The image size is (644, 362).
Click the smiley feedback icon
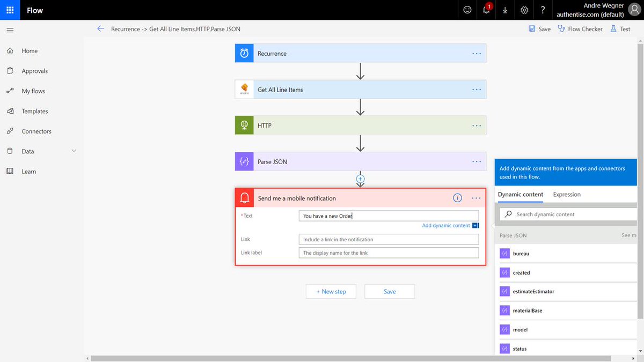tap(467, 10)
